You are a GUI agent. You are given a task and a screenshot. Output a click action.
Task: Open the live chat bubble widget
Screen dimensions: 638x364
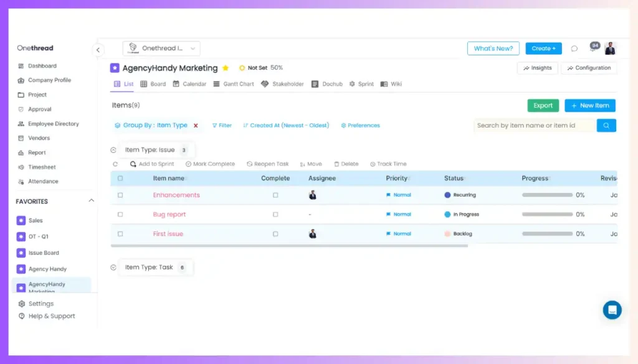pyautogui.click(x=612, y=310)
